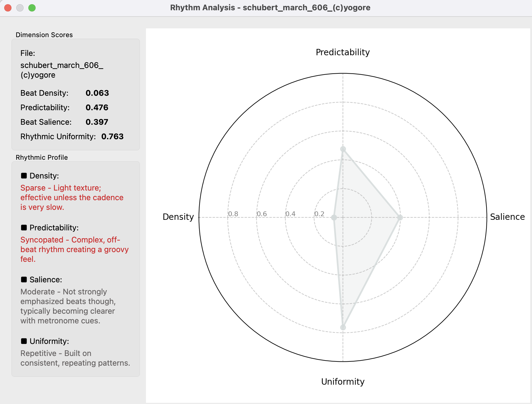Maximize the window with the green button
The width and height of the screenshot is (532, 404).
coord(32,8)
